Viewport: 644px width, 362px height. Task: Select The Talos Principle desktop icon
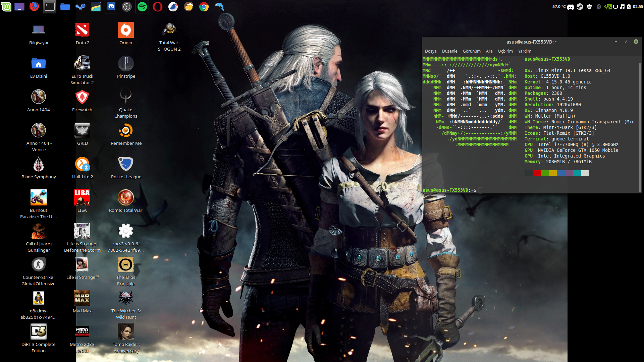(126, 271)
